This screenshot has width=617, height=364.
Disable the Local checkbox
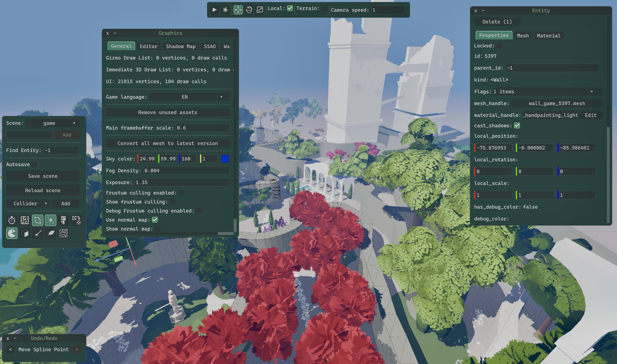(x=290, y=8)
